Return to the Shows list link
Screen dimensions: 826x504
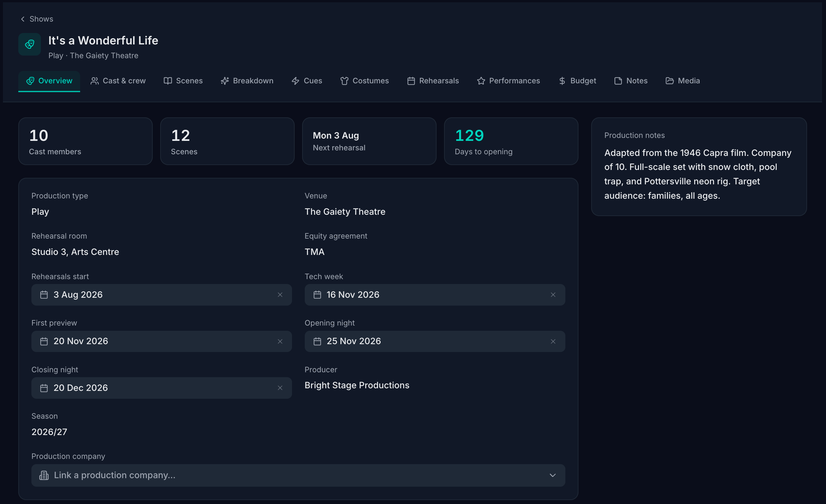click(37, 19)
